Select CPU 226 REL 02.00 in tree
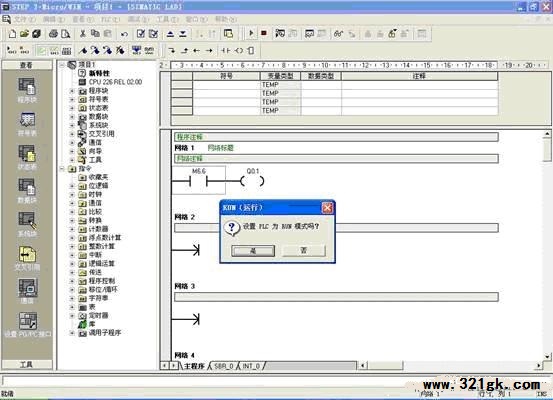553x400 pixels. click(115, 82)
